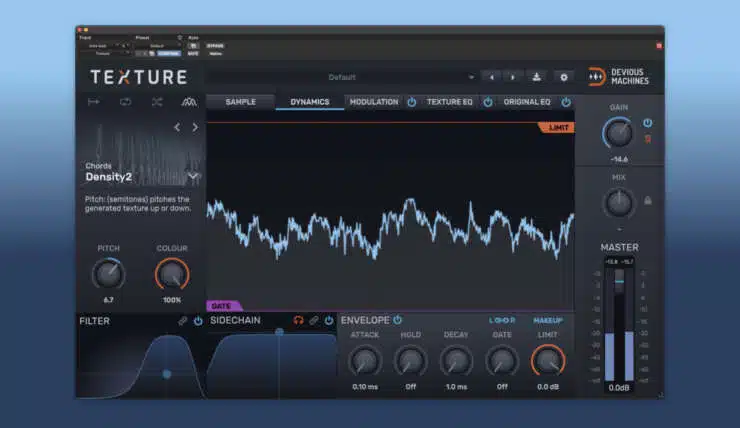Click the host Safe button

pyautogui.click(x=193, y=53)
